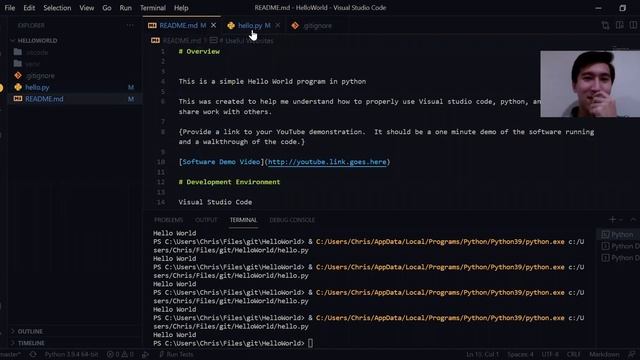The width and height of the screenshot is (640, 360).
Task: Select the second Python terminal entry
Action: coord(620,246)
